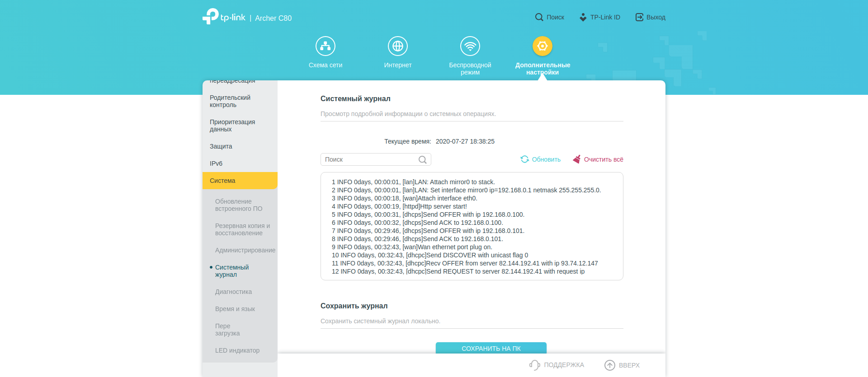Viewport: 868px width, 377px height.
Task: Open the IPv6 sidebar section
Action: tap(216, 163)
